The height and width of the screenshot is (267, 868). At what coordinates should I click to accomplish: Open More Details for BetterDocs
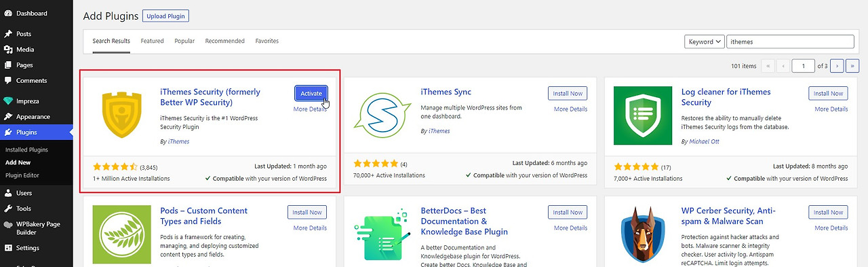[x=570, y=228]
